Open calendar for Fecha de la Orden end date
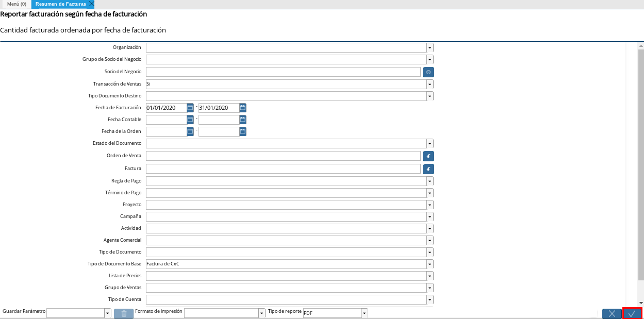 point(243,131)
